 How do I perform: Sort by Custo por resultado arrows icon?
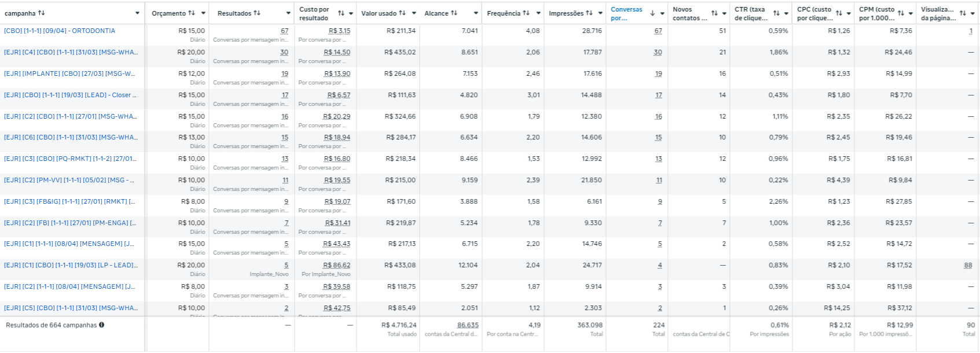(x=341, y=13)
